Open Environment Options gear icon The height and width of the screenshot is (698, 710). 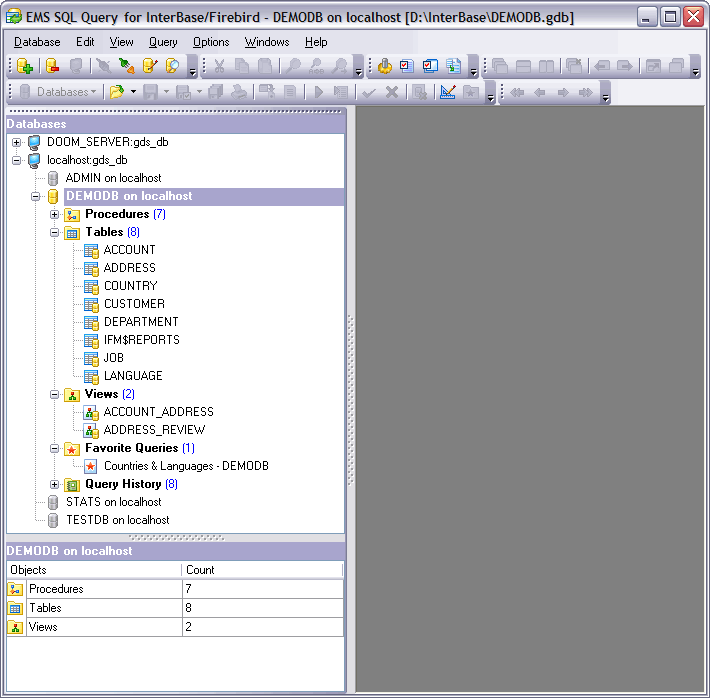[385, 66]
